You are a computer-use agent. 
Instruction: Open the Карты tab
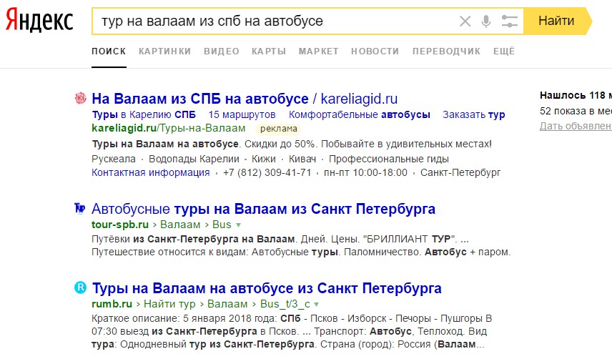(x=269, y=51)
